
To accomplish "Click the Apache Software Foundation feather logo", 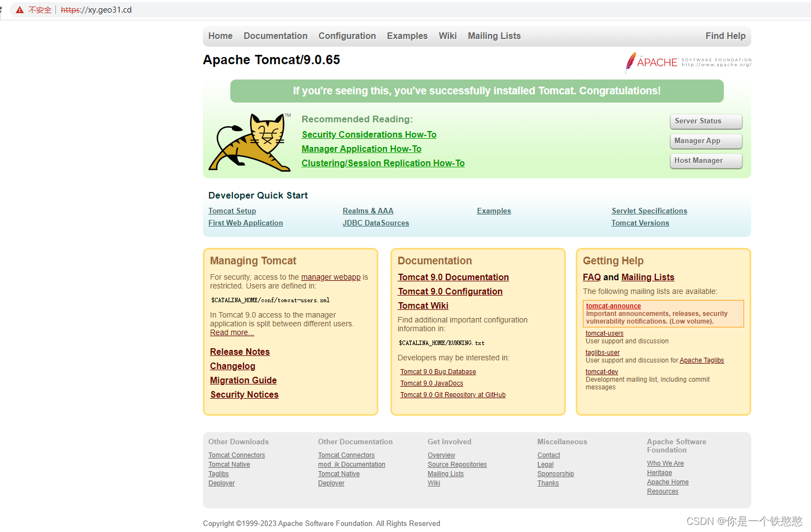I will (688, 63).
